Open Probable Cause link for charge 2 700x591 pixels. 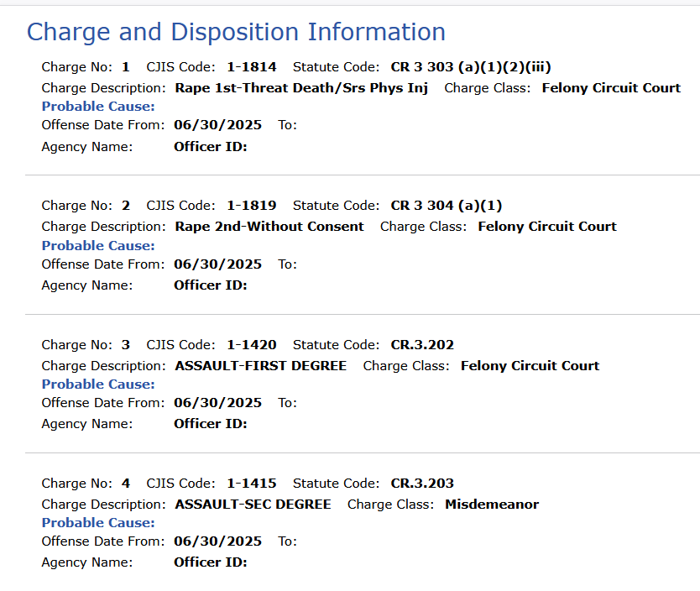(x=98, y=245)
